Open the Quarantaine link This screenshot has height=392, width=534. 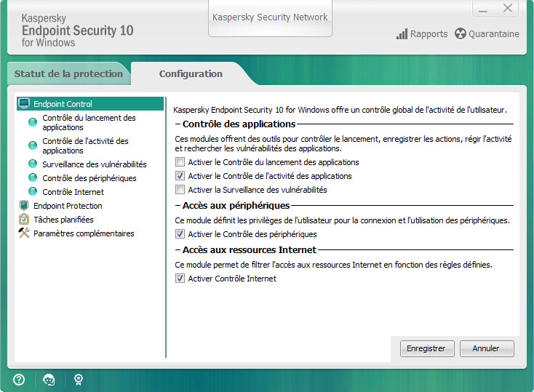click(494, 33)
